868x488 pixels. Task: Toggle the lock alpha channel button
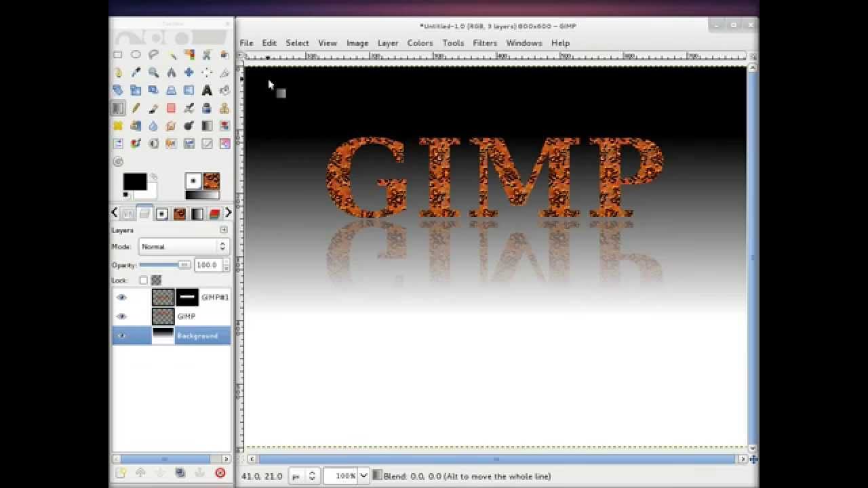tap(157, 280)
